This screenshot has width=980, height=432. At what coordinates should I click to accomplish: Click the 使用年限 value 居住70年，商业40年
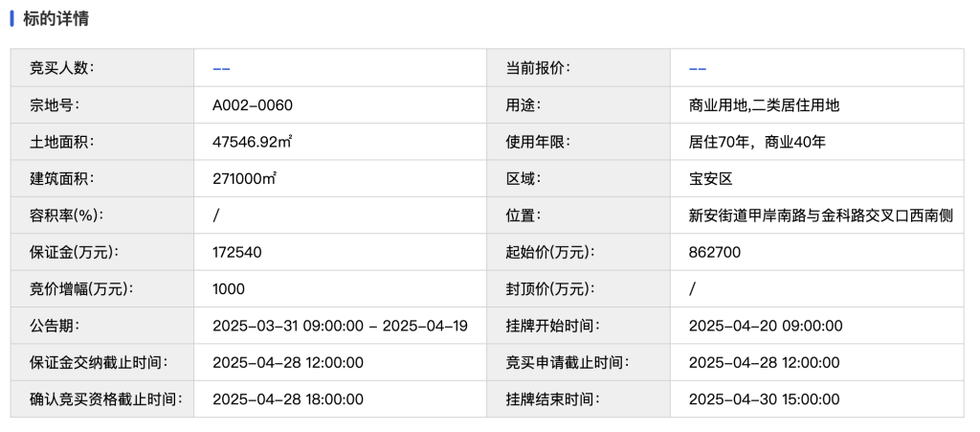coord(757,142)
